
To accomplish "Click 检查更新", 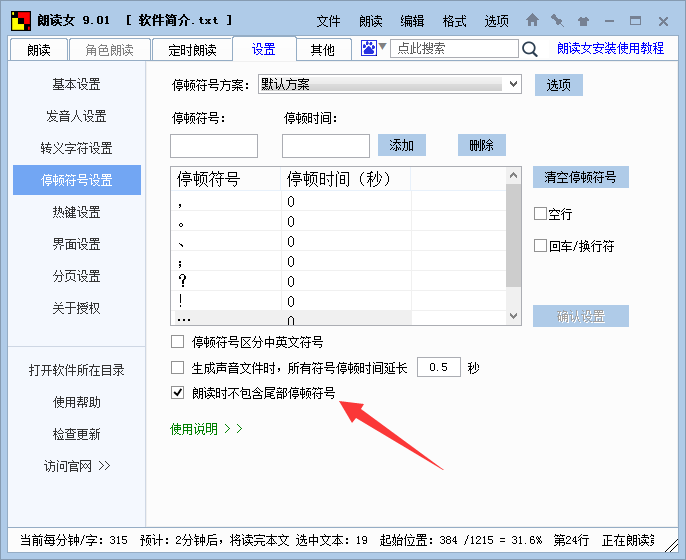I will coord(77,434).
